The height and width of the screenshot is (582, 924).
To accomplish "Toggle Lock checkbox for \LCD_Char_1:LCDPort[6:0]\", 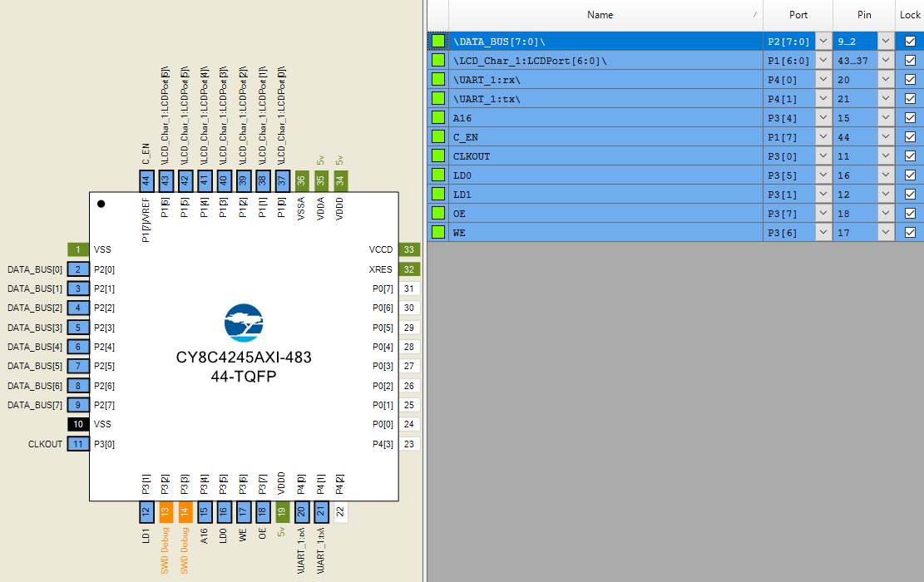I will point(910,60).
